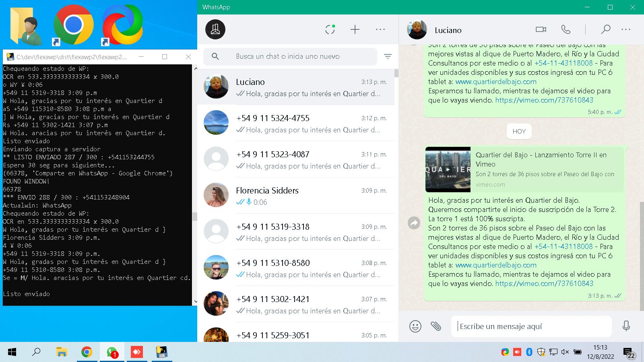This screenshot has width=644, height=362.
Task: Select the Luciano chat in list
Action: point(296,87)
